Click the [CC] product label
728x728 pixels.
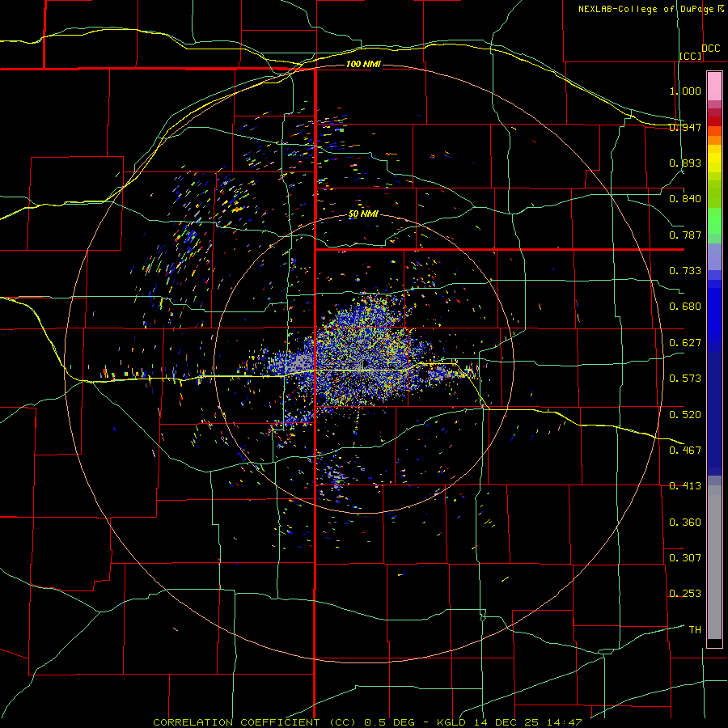coord(691,56)
